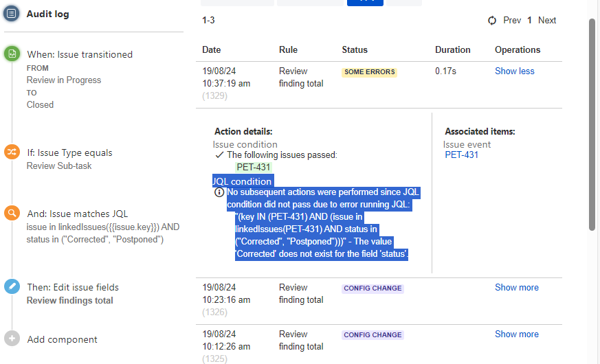Select the blue pencil Edit issue fields icon
The image size is (600, 364).
click(x=12, y=286)
